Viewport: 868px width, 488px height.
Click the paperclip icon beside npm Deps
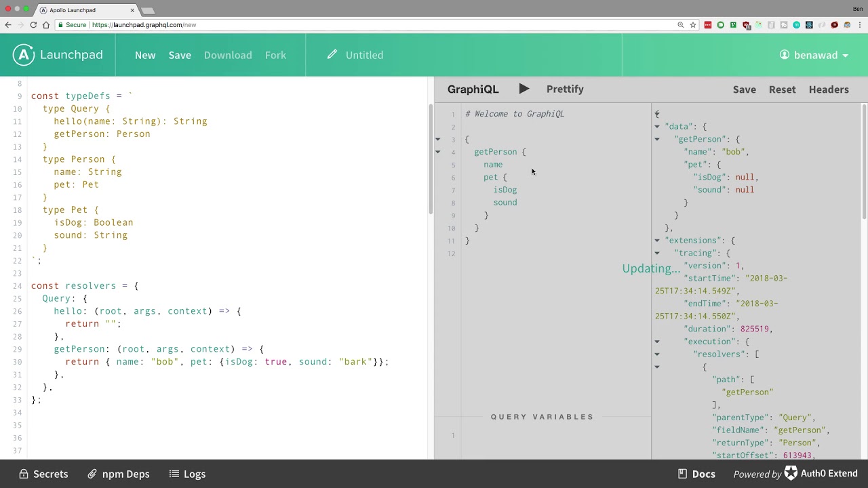coord(92,474)
